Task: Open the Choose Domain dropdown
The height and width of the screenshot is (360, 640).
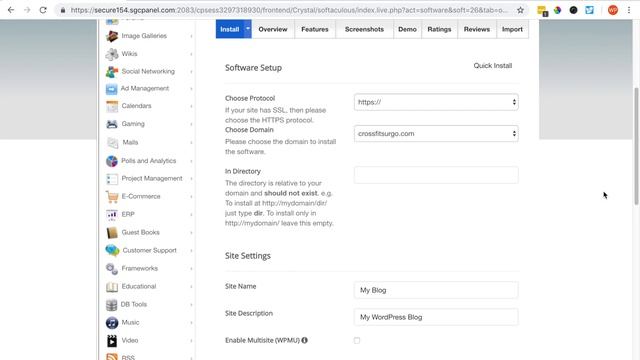Action: pos(436,133)
